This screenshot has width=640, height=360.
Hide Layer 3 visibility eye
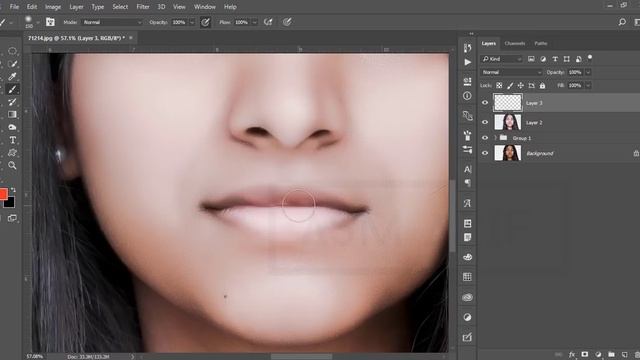(x=485, y=103)
